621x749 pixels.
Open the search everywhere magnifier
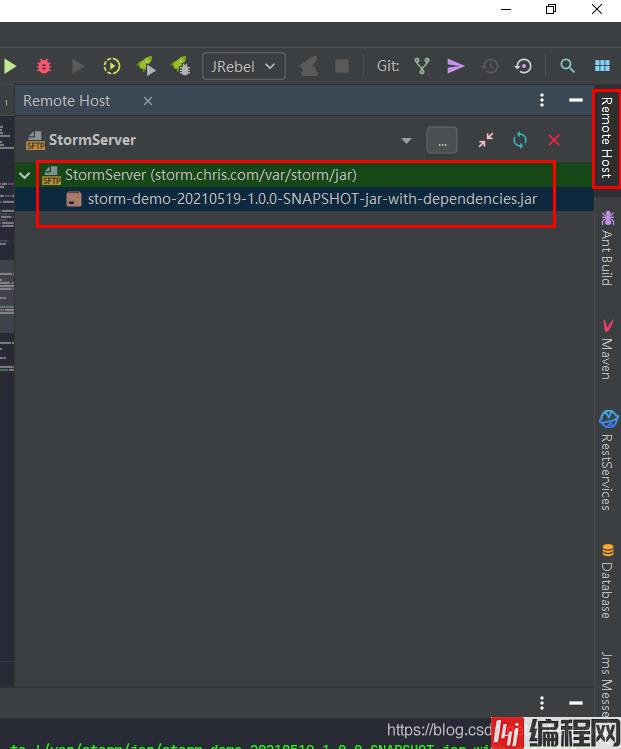coord(567,66)
